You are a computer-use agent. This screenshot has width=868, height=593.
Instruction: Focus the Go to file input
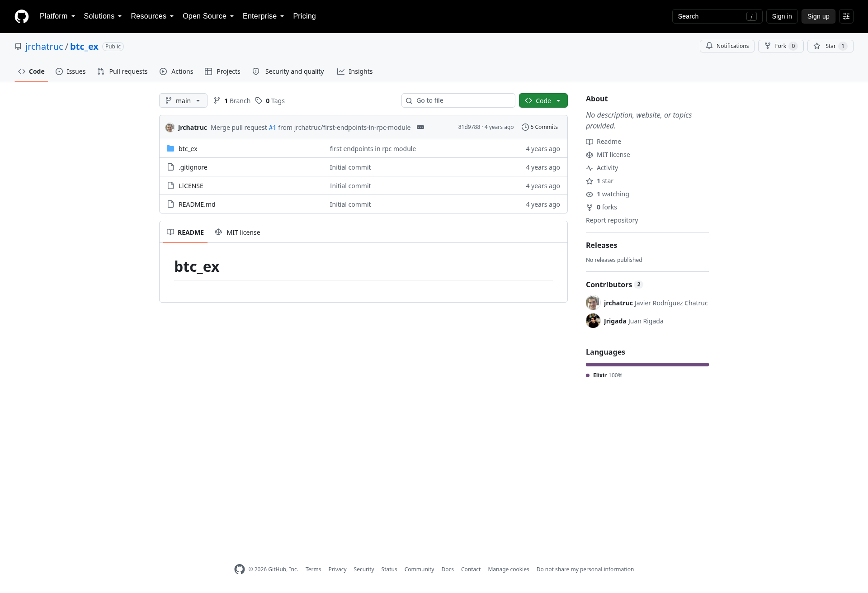458,100
